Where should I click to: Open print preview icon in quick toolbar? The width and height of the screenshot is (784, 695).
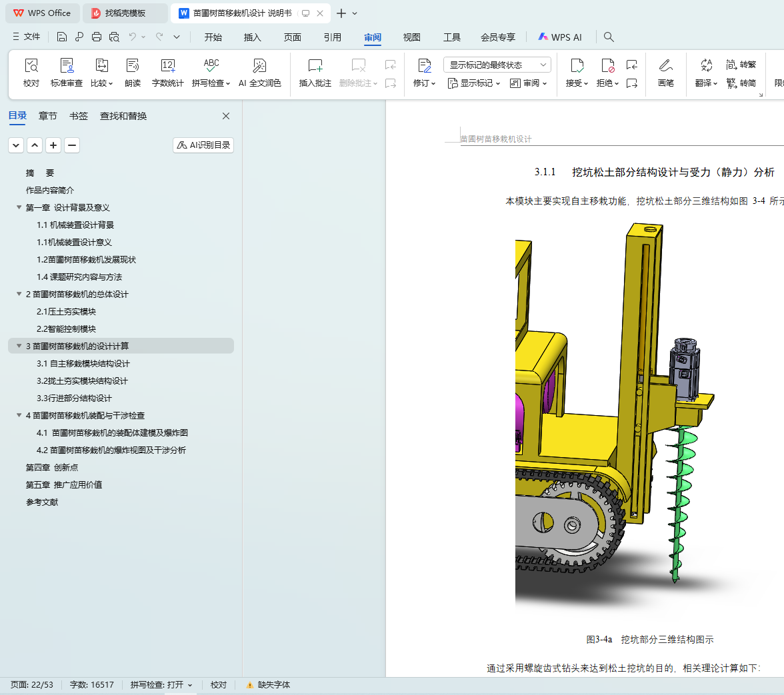click(114, 37)
